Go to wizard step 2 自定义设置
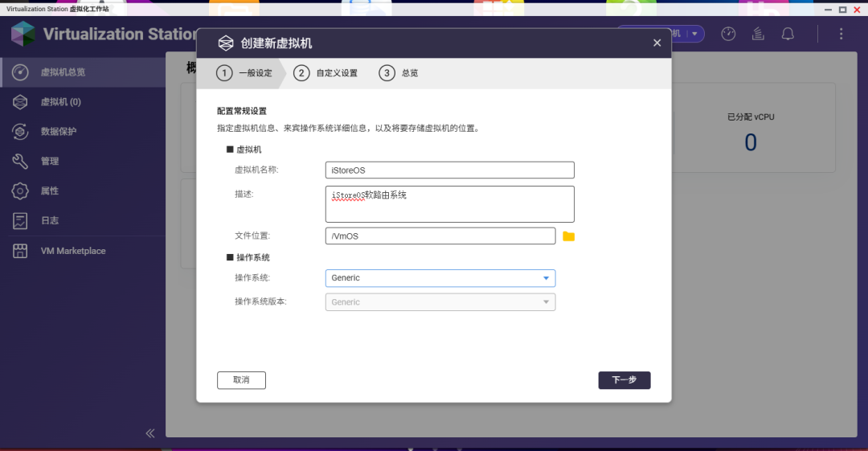The height and width of the screenshot is (451, 868). pyautogui.click(x=325, y=73)
